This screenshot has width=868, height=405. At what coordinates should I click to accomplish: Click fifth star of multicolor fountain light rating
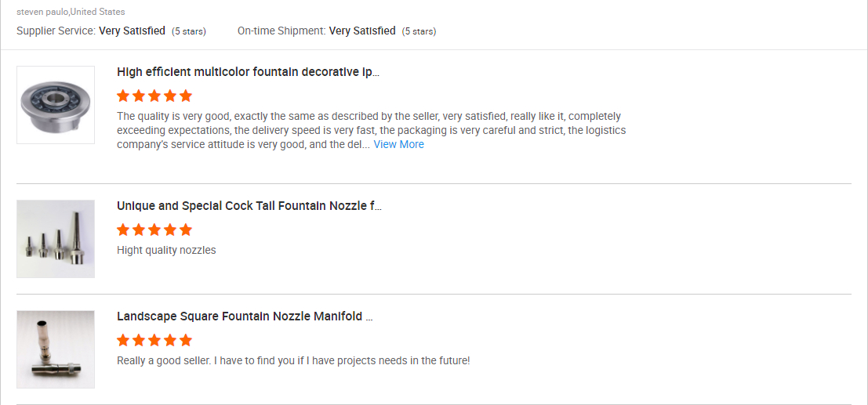coord(186,96)
